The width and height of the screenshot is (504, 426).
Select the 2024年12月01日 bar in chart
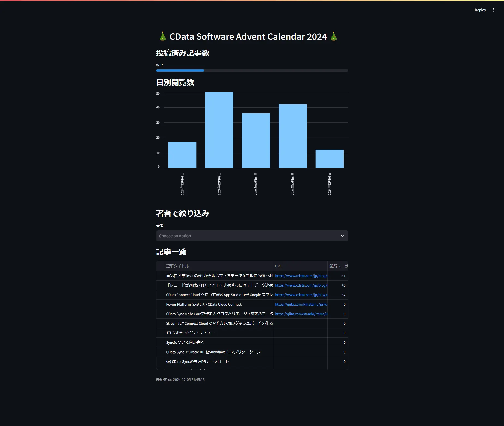pos(182,155)
